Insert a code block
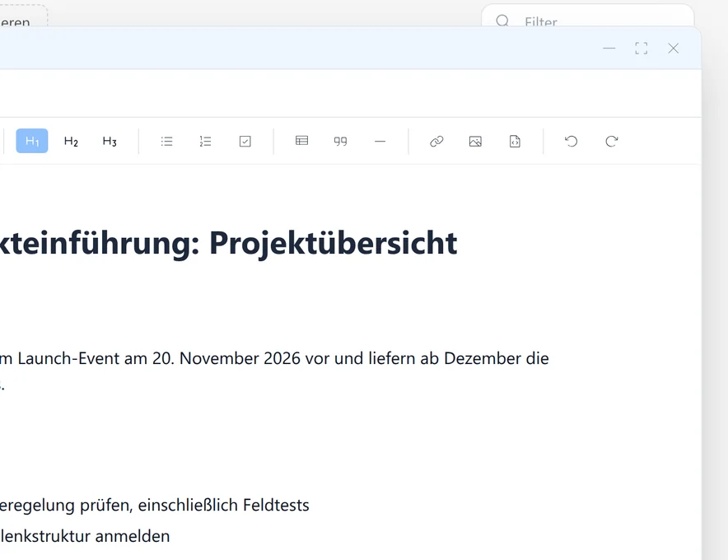This screenshot has height=560, width=728. (x=515, y=141)
